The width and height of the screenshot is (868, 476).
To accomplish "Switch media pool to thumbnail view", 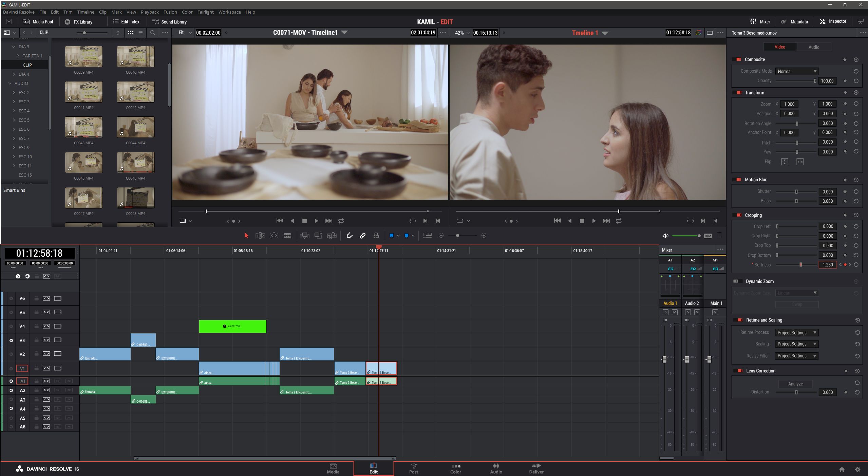I will click(130, 33).
